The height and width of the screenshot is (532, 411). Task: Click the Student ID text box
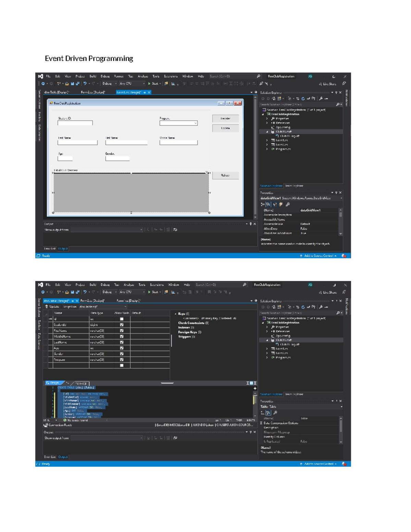click(75, 123)
